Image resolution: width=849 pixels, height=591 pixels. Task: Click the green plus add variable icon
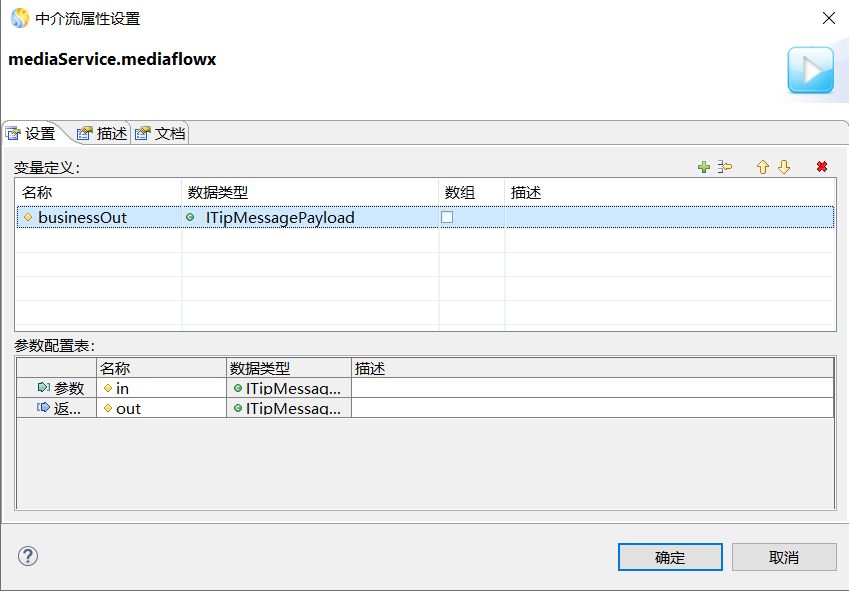[x=704, y=167]
